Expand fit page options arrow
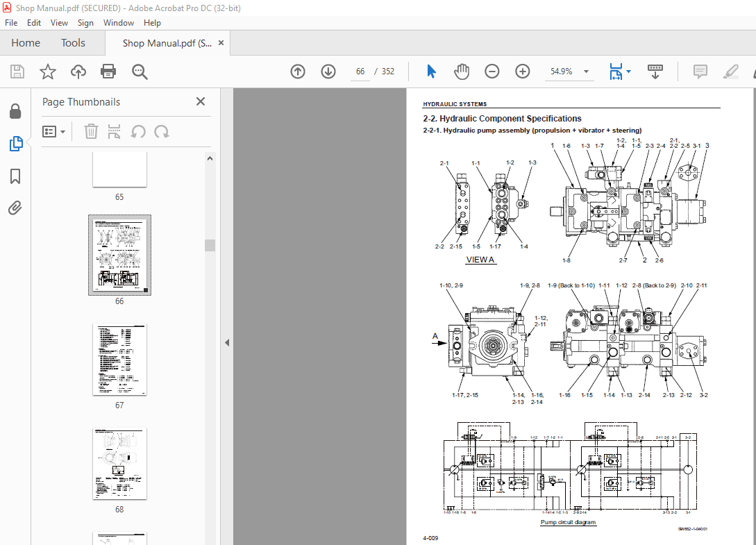Image resolution: width=756 pixels, height=545 pixels. pyautogui.click(x=629, y=72)
